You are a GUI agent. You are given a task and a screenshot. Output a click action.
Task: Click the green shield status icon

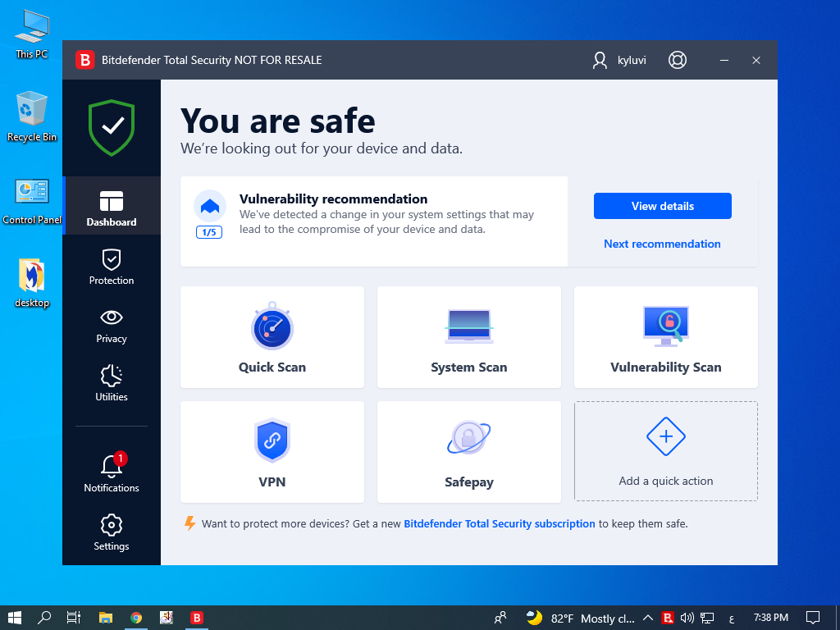pyautogui.click(x=112, y=127)
